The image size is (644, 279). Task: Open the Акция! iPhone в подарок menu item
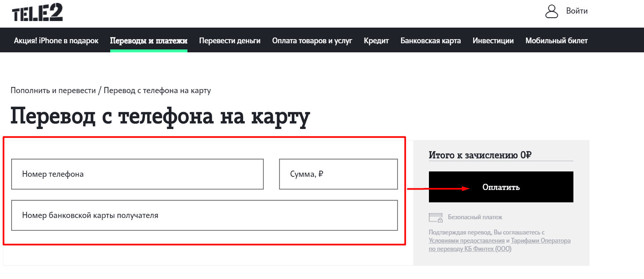pos(56,40)
